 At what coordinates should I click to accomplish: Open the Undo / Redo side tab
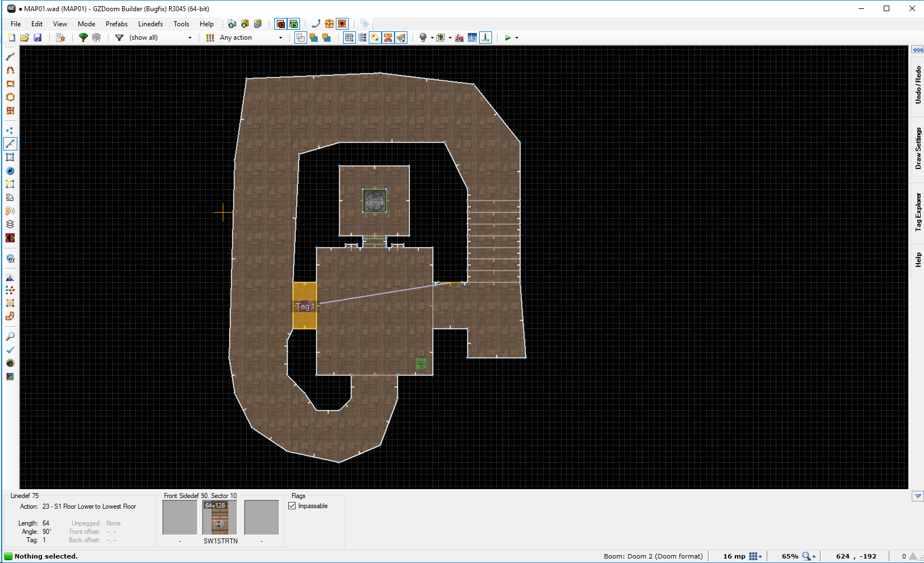pyautogui.click(x=918, y=85)
